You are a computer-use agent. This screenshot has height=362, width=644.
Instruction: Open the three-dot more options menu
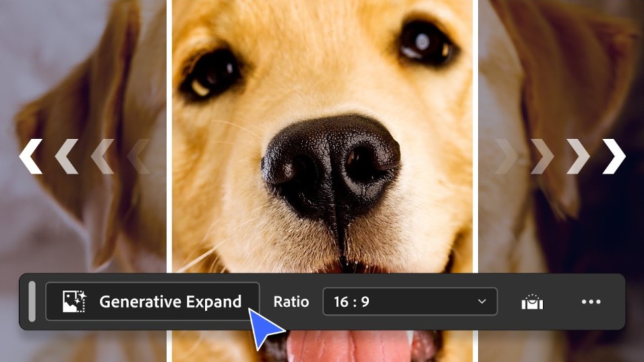[591, 301]
